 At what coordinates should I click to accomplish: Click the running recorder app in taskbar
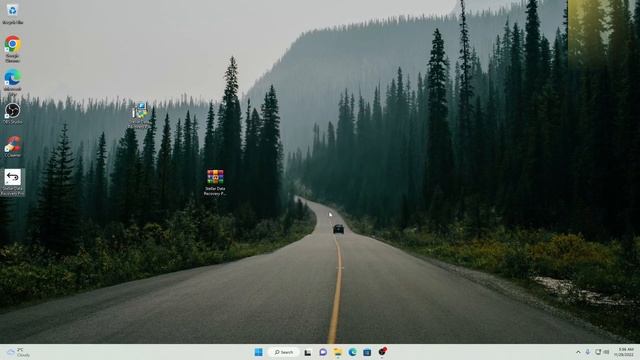click(382, 352)
